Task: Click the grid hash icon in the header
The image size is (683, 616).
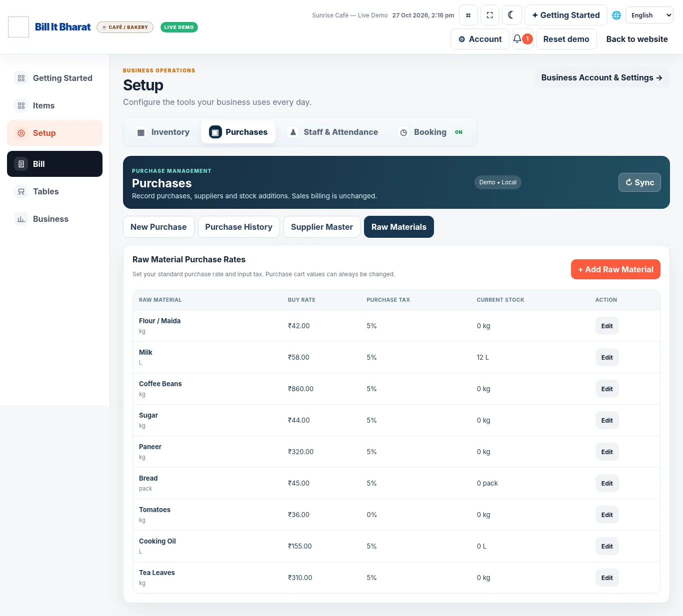Action: 468,15
